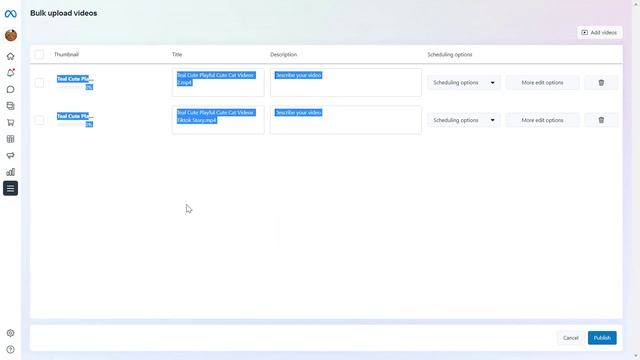Image resolution: width=640 pixels, height=360 pixels.
Task: Delete the first video with trash icon
Action: pyautogui.click(x=601, y=82)
